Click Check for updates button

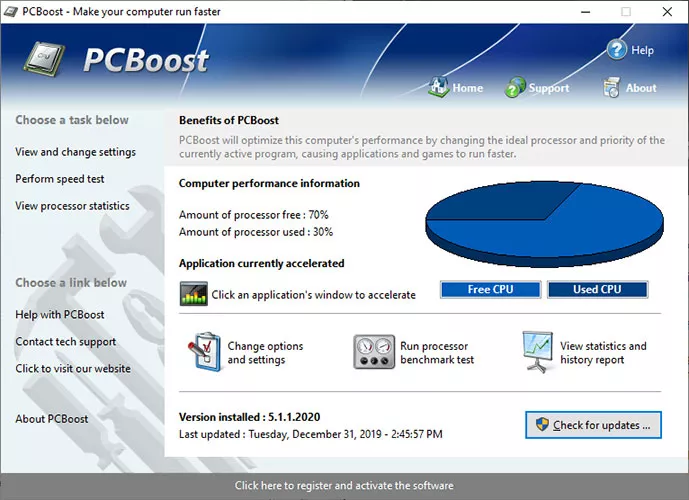click(x=593, y=425)
